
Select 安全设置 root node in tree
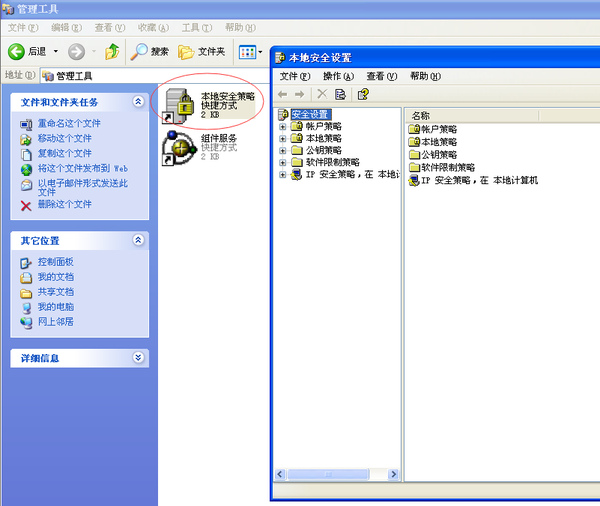point(311,114)
